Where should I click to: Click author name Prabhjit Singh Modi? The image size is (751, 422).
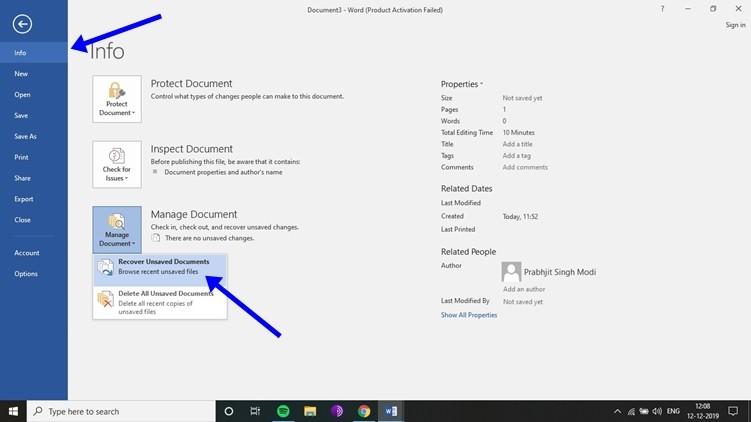(560, 272)
